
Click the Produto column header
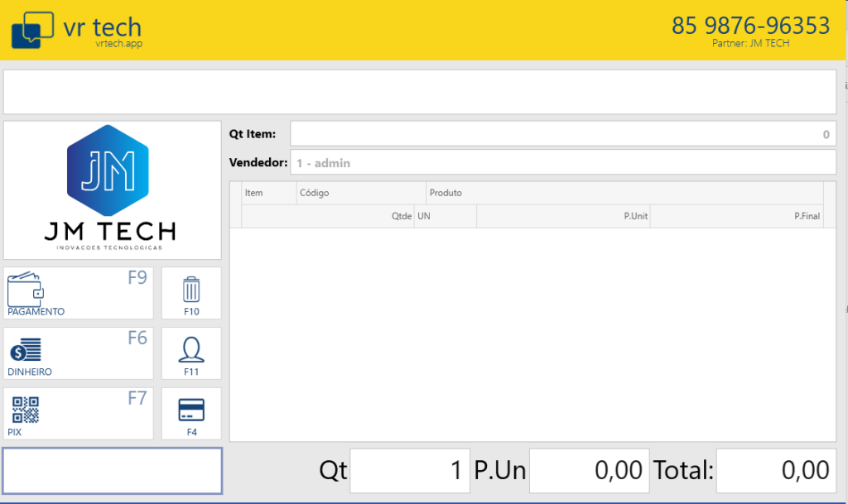click(446, 193)
